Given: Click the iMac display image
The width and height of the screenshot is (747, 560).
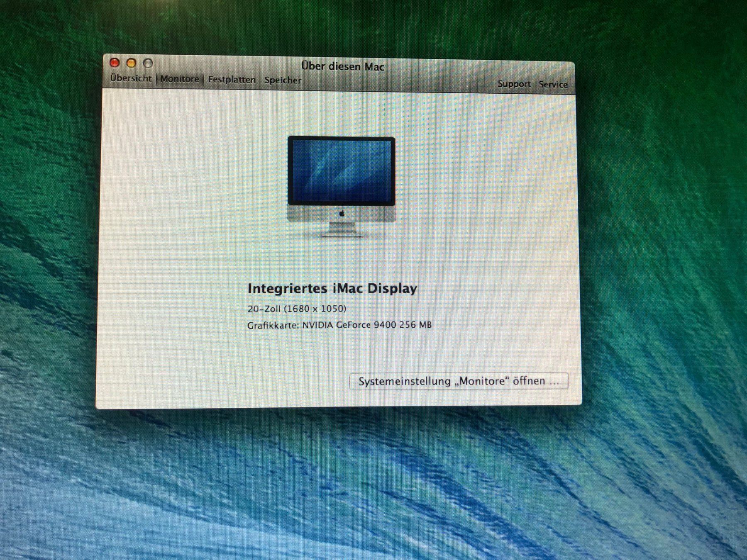Looking at the screenshot, I should click(341, 186).
